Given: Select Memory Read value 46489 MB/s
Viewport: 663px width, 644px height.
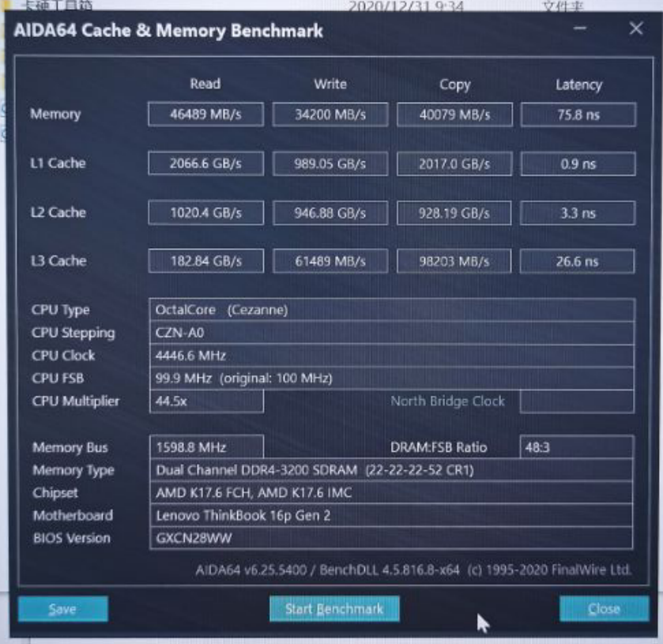Looking at the screenshot, I should tap(206, 114).
